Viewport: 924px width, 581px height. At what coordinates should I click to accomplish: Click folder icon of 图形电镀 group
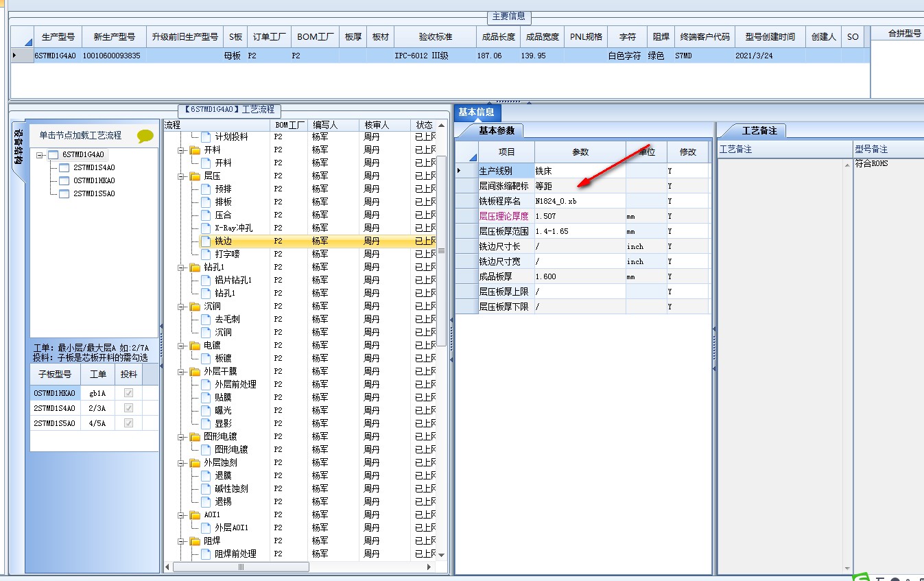coord(195,437)
